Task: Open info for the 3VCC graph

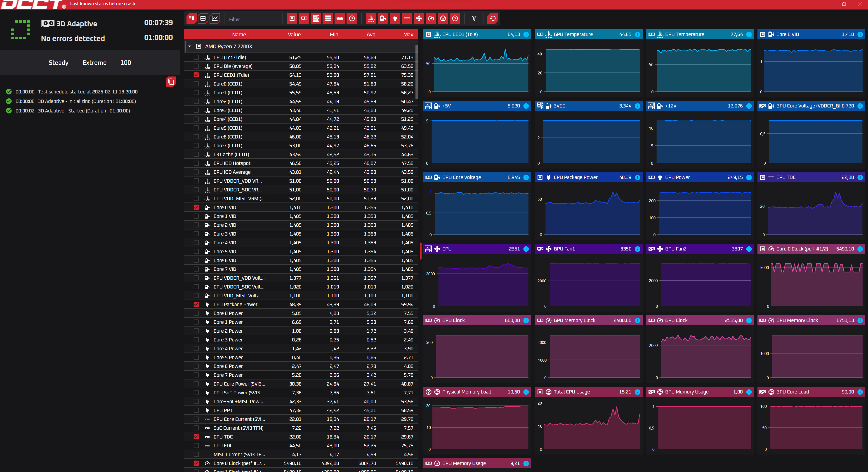Action: coord(637,106)
